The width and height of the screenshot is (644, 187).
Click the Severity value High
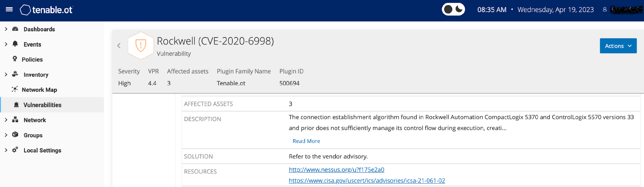[124, 83]
